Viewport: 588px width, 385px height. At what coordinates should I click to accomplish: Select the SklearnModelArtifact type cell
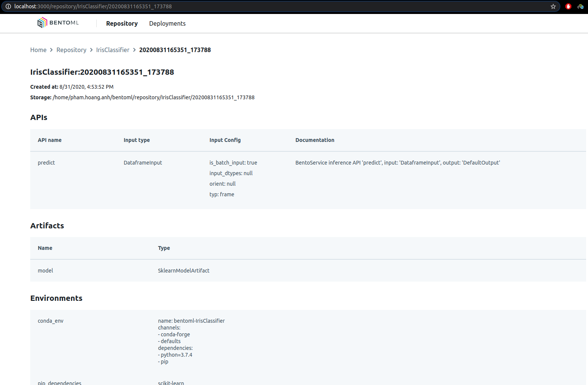[184, 271]
